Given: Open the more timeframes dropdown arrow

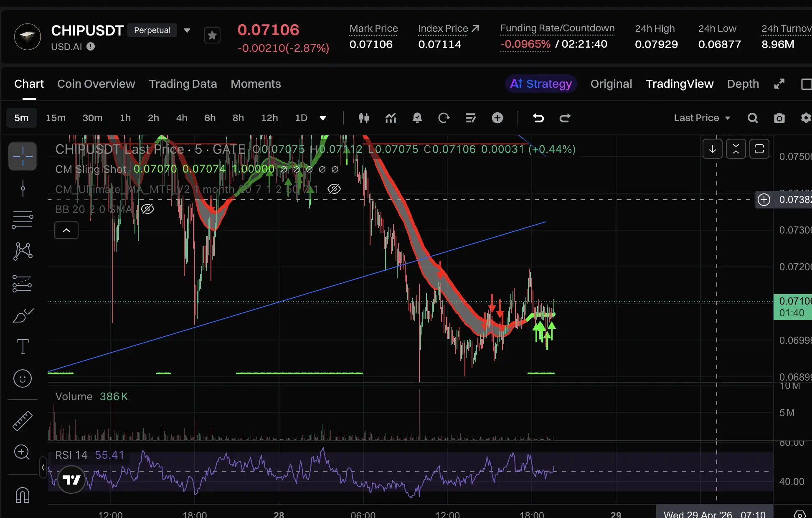Looking at the screenshot, I should pos(322,118).
